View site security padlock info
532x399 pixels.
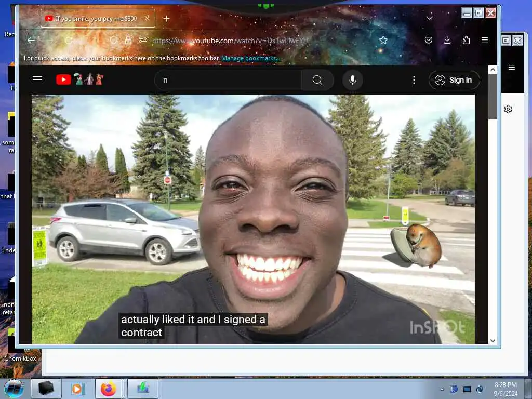[128, 41]
